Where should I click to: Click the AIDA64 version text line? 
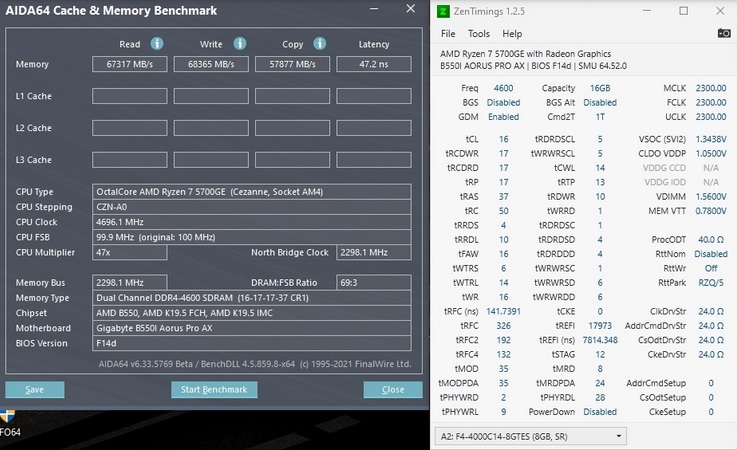255,364
